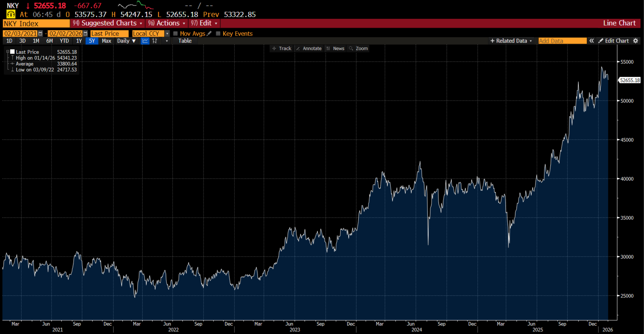Open chart settings gear icon
Viewport: 644px width, 334px height.
pos(636,41)
